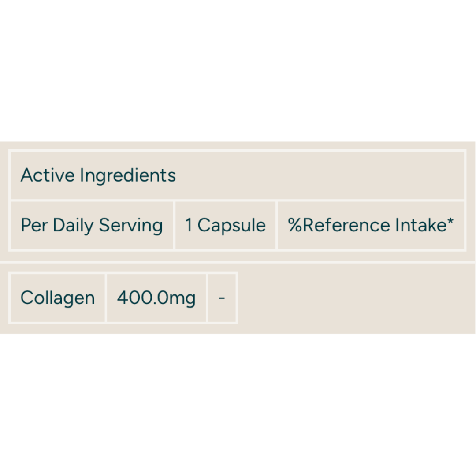Select the 400.0mg amount cell
The image size is (476, 476).
(x=156, y=298)
